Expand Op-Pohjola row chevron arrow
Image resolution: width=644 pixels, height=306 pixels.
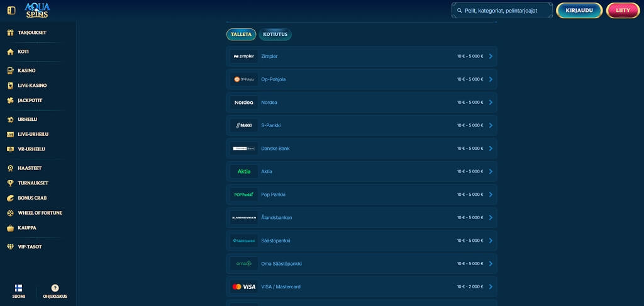pos(491,79)
